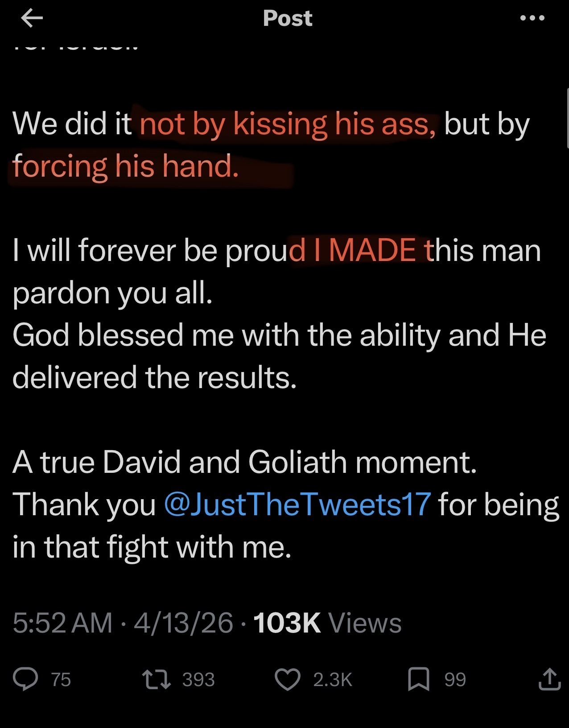Viewport: 569px width, 728px height.
Task: View analytics via 103K Views
Action: pos(327,622)
